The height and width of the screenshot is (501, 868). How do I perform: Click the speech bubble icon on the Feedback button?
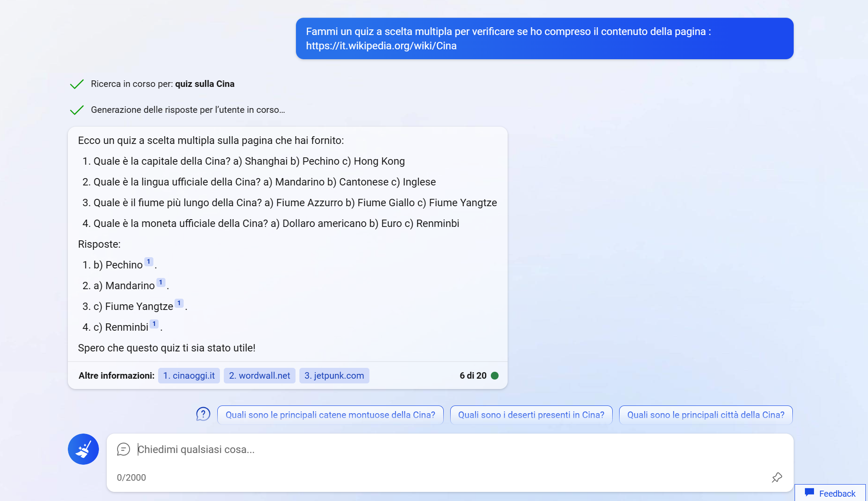click(x=809, y=493)
